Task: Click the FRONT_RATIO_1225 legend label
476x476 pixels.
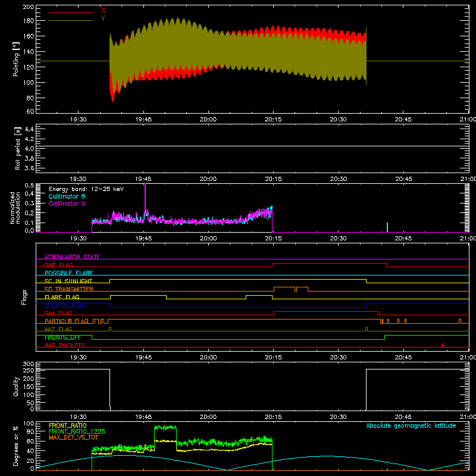Action: click(x=77, y=431)
